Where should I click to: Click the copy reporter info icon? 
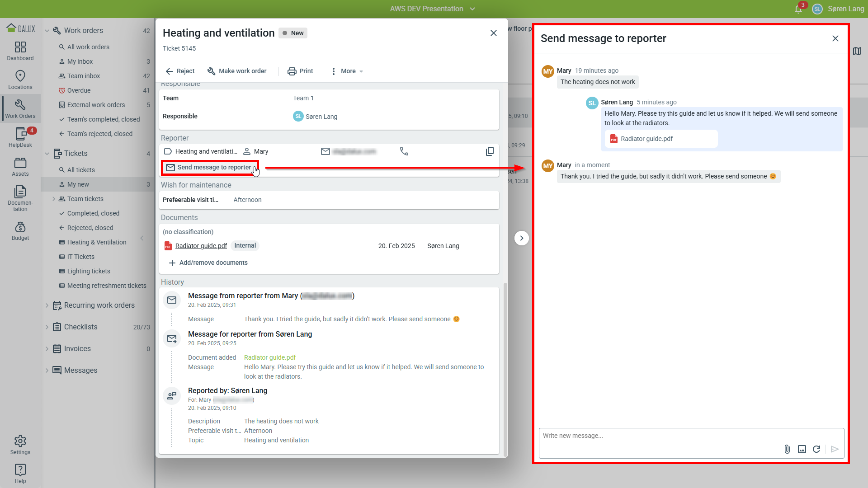point(490,151)
